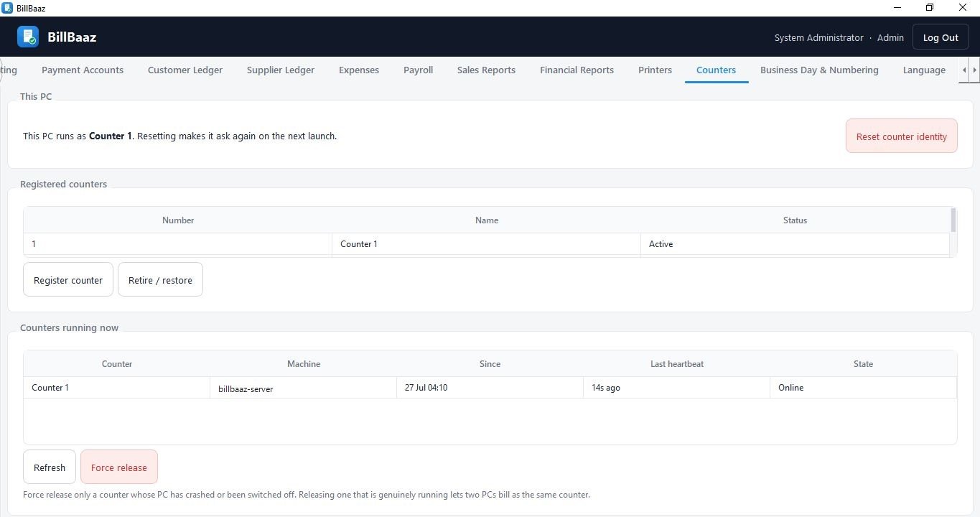Click the Status column header
980x517 pixels.
click(795, 220)
